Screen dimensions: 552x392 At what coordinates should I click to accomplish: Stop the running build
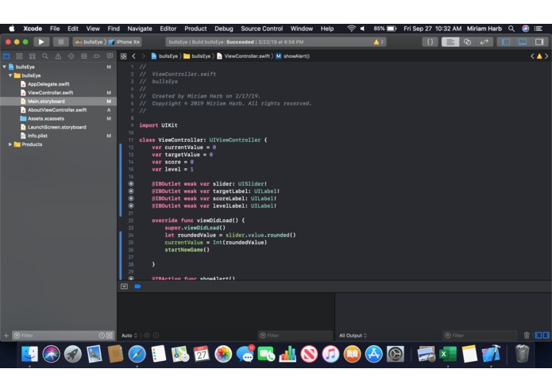click(61, 42)
